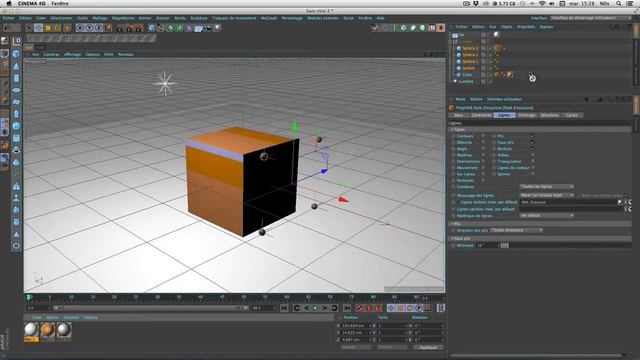Click the Lignes visibles material field
This screenshot has width=640, height=360.
[570, 202]
